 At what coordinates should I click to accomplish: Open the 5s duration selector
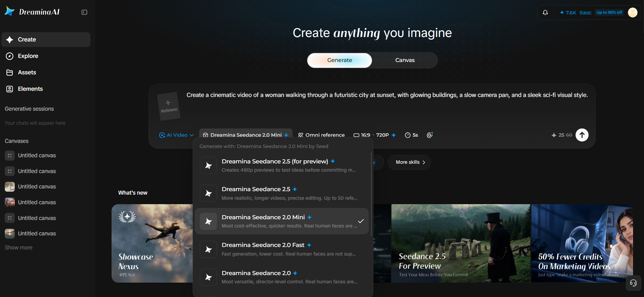(x=411, y=135)
